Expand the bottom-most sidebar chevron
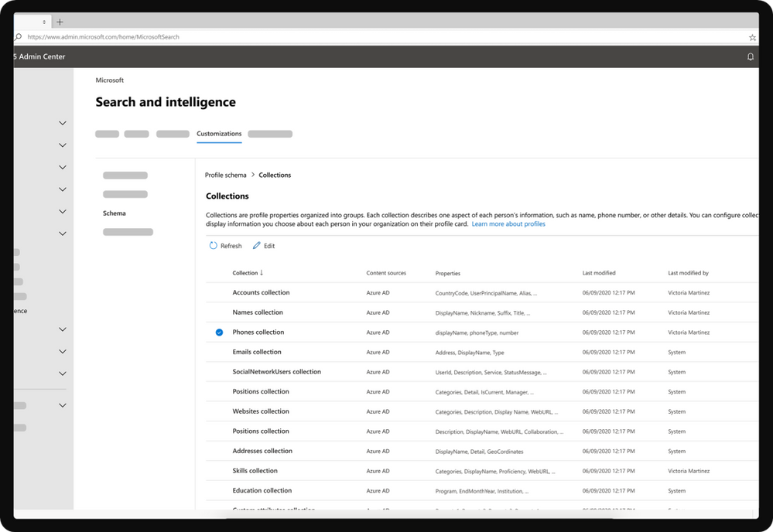773x532 pixels. [63, 404]
